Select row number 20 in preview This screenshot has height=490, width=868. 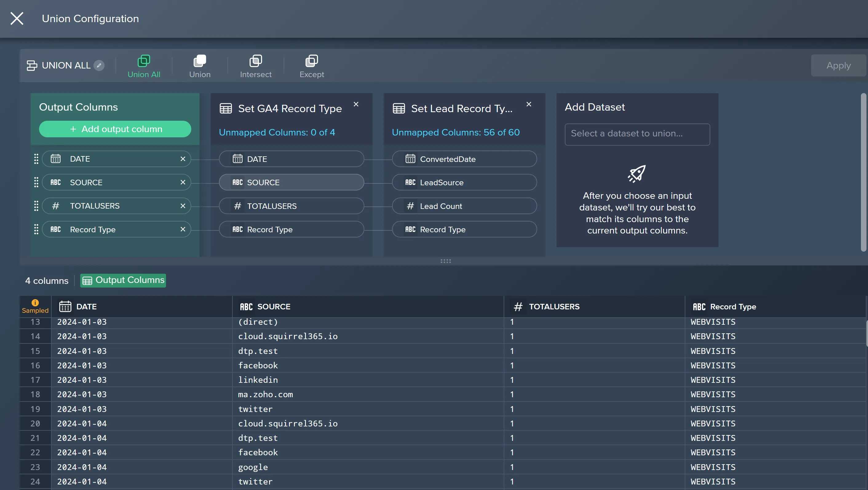pyautogui.click(x=35, y=423)
